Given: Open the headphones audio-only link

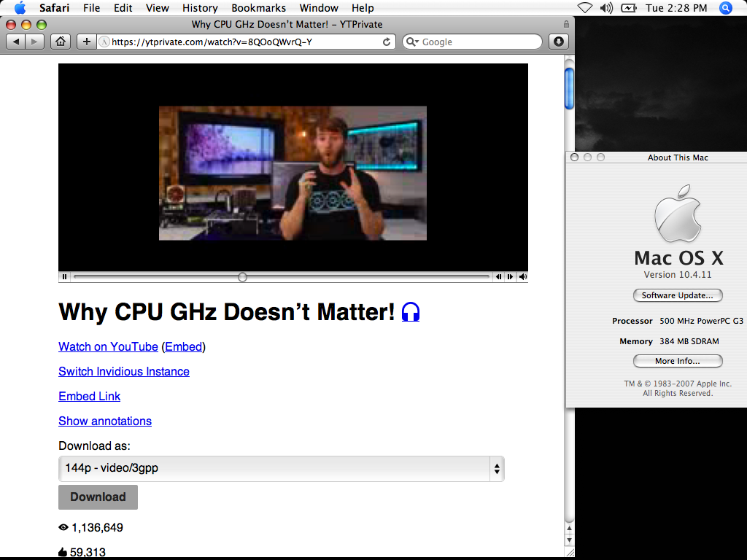Looking at the screenshot, I should (x=411, y=312).
